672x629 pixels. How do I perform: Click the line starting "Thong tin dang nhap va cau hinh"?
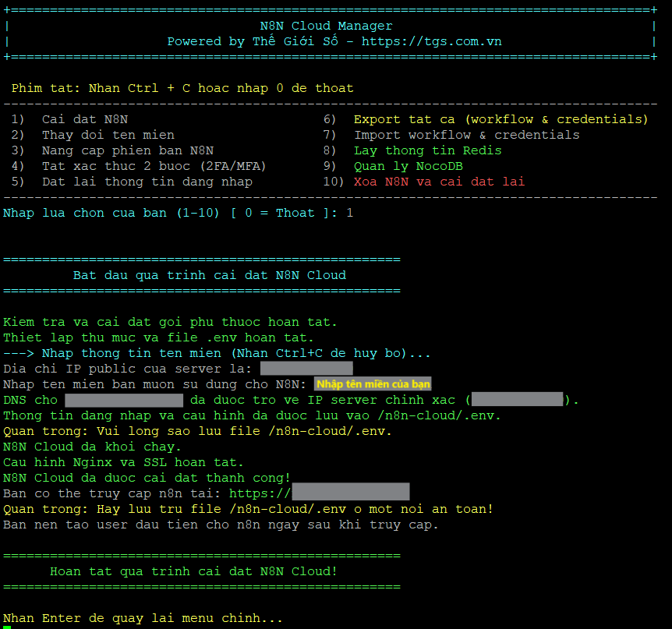[252, 415]
